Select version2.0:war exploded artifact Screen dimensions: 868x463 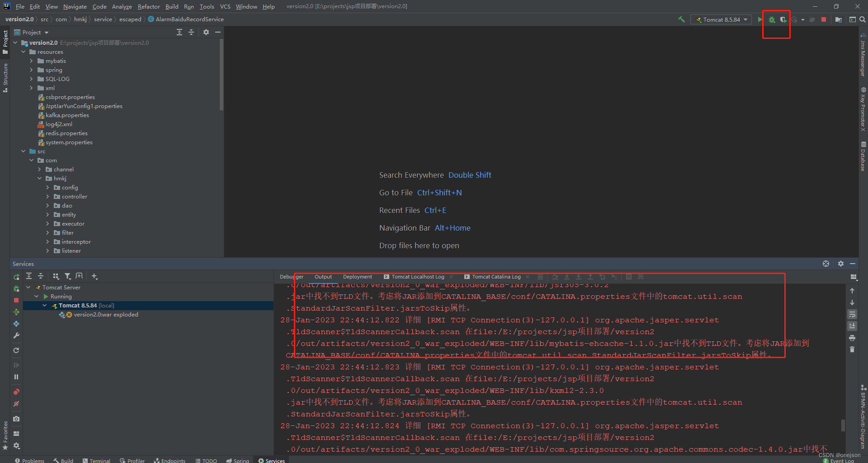[106, 315]
